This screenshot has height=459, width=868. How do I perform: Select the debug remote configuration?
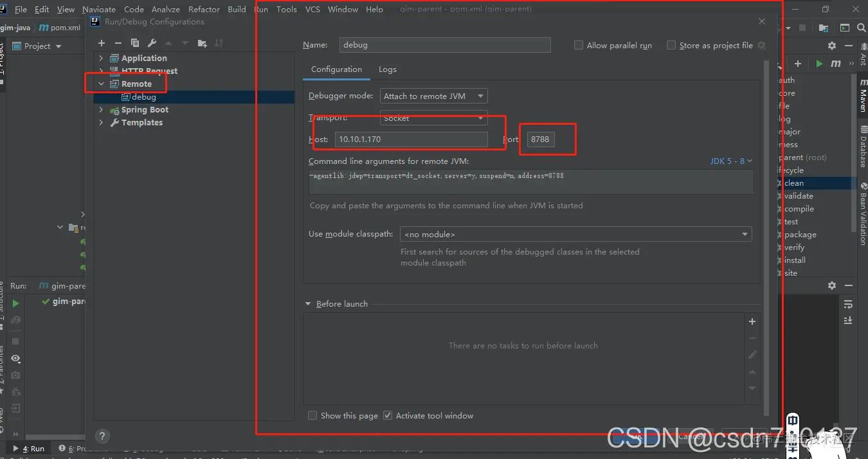(144, 96)
